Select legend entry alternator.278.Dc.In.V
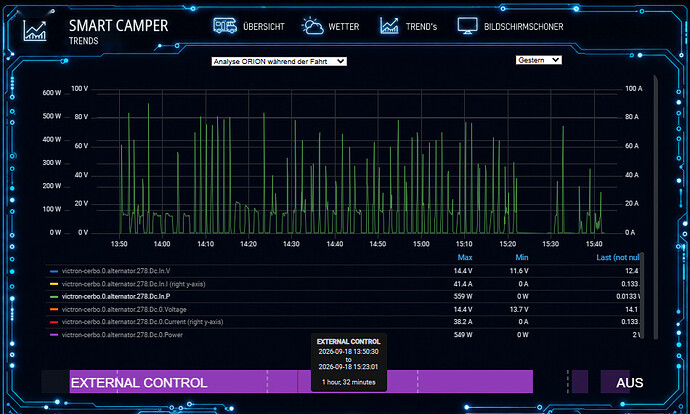The height and width of the screenshot is (414, 690). (116, 271)
